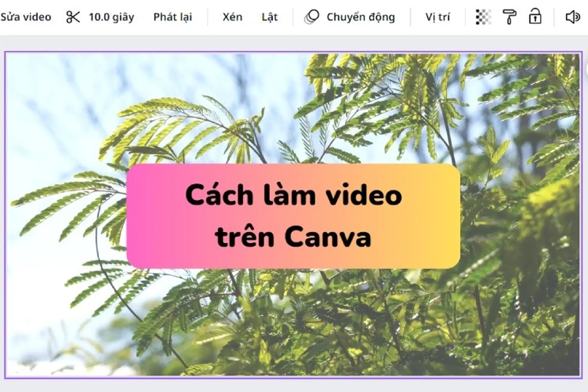Toggle the lock padlock icon

coord(535,16)
